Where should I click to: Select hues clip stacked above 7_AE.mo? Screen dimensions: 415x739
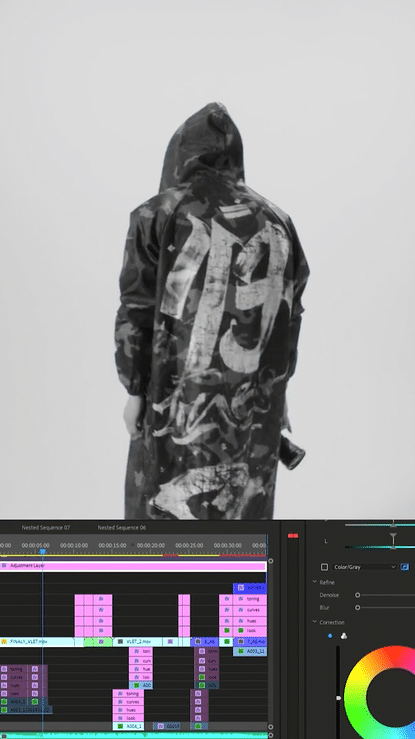coord(250,620)
